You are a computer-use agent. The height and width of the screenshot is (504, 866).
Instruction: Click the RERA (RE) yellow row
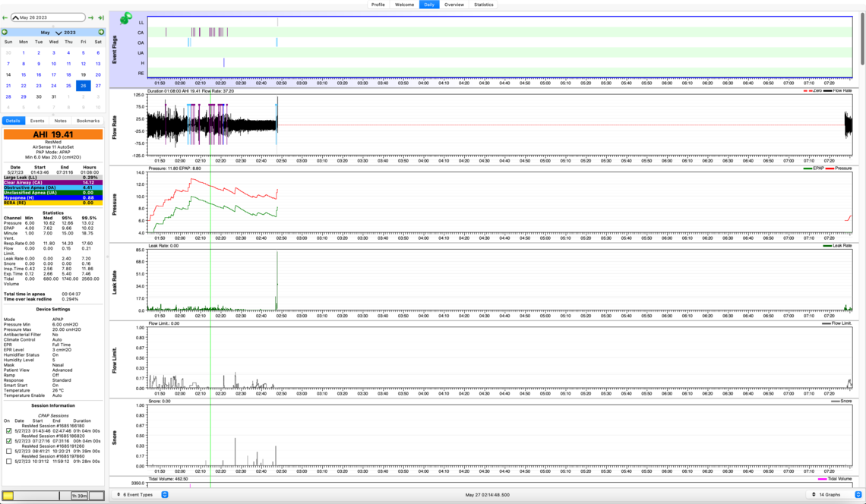click(53, 203)
